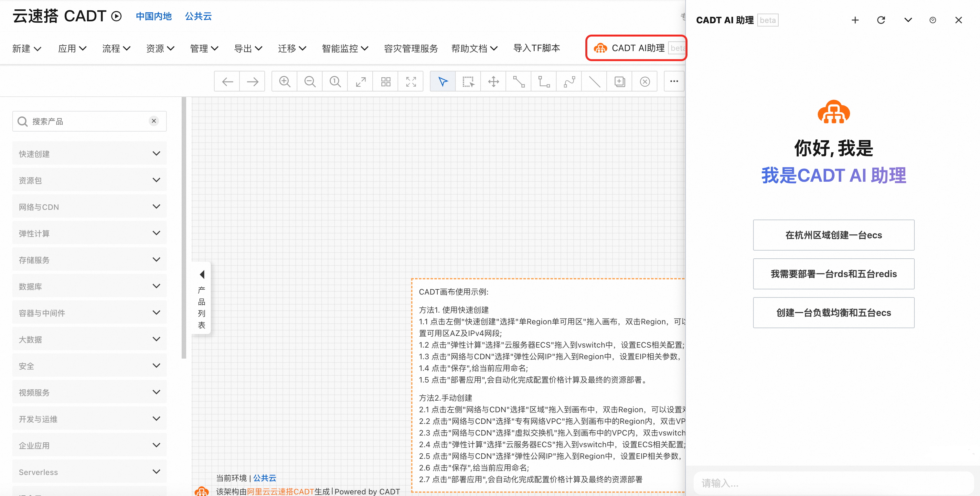This screenshot has width=980, height=496.
Task: Expand the 企业应用 category
Action: pyautogui.click(x=90, y=445)
